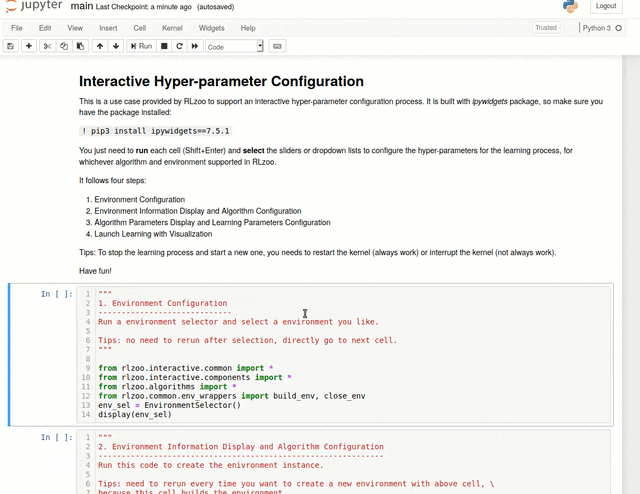Viewport: 640px width, 494px height.
Task: Click the Run button in the toolbar
Action: 141,46
